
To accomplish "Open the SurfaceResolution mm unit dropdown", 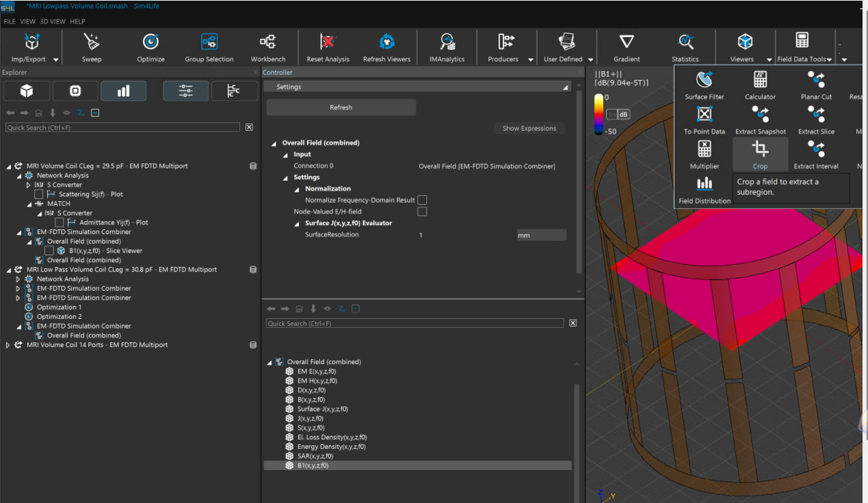I will click(541, 235).
